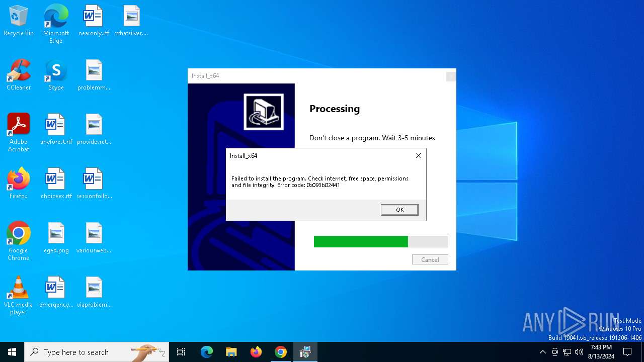Click OK in the error dialog
This screenshot has height=362, width=644.
tap(399, 210)
